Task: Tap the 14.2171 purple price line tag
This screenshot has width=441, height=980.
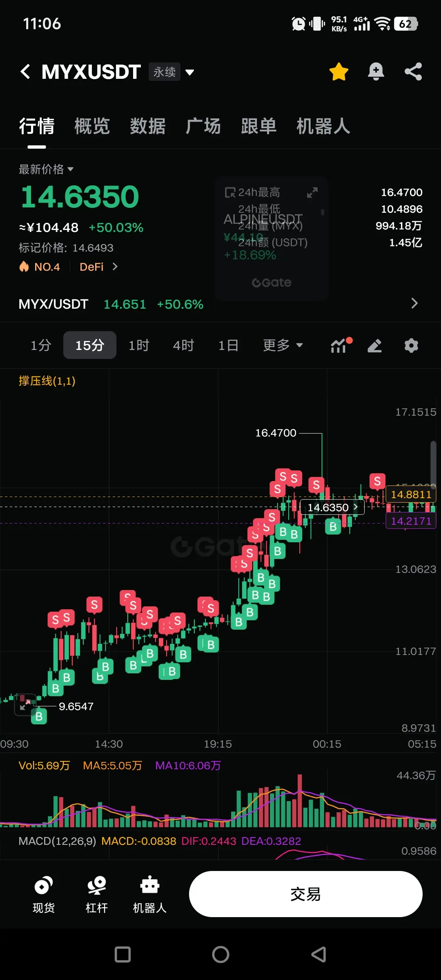Action: point(411,521)
